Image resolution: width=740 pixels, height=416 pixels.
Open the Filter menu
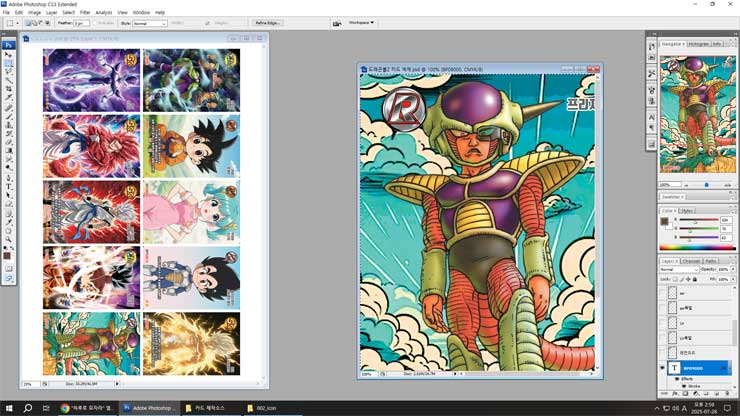85,12
